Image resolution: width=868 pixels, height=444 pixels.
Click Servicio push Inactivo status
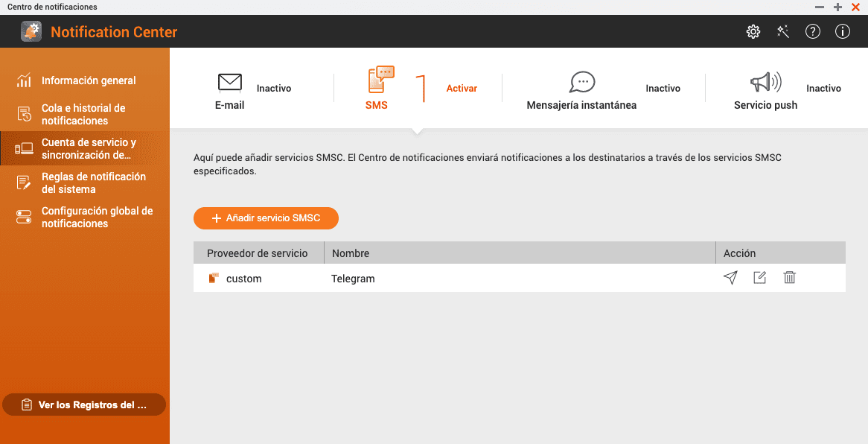(823, 88)
